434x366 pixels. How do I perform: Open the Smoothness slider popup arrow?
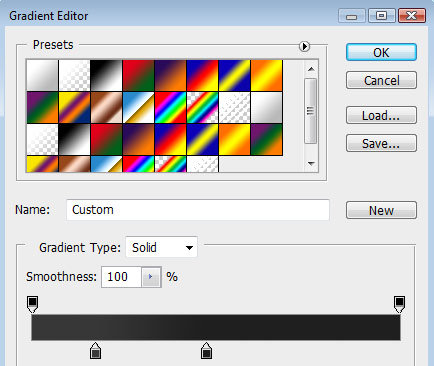(x=151, y=277)
